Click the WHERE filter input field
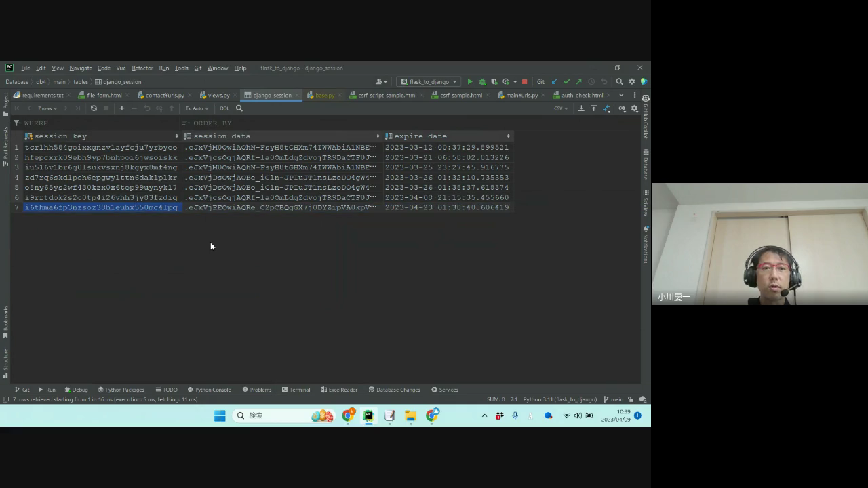The image size is (868, 488). [x=102, y=123]
